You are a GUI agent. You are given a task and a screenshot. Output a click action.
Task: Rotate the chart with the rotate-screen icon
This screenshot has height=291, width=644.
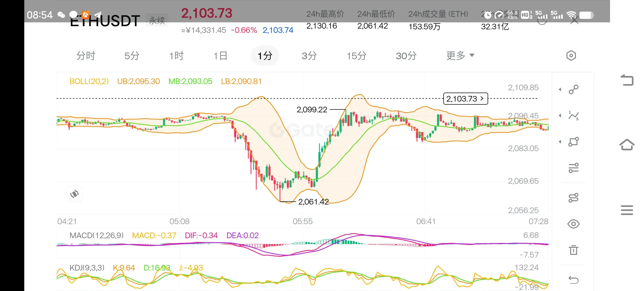pos(74,194)
